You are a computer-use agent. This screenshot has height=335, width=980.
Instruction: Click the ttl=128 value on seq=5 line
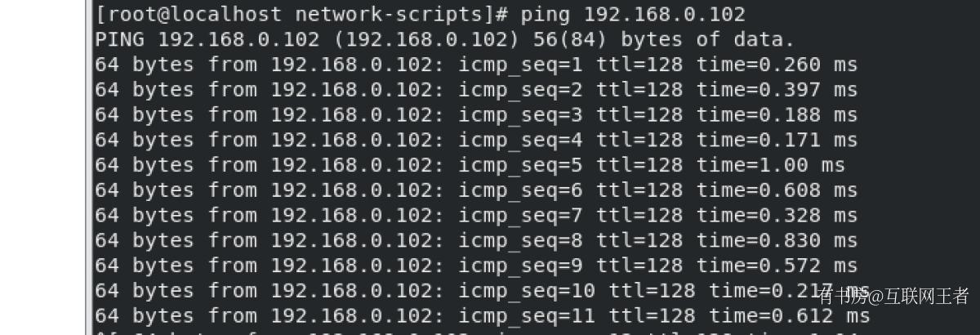pos(639,166)
